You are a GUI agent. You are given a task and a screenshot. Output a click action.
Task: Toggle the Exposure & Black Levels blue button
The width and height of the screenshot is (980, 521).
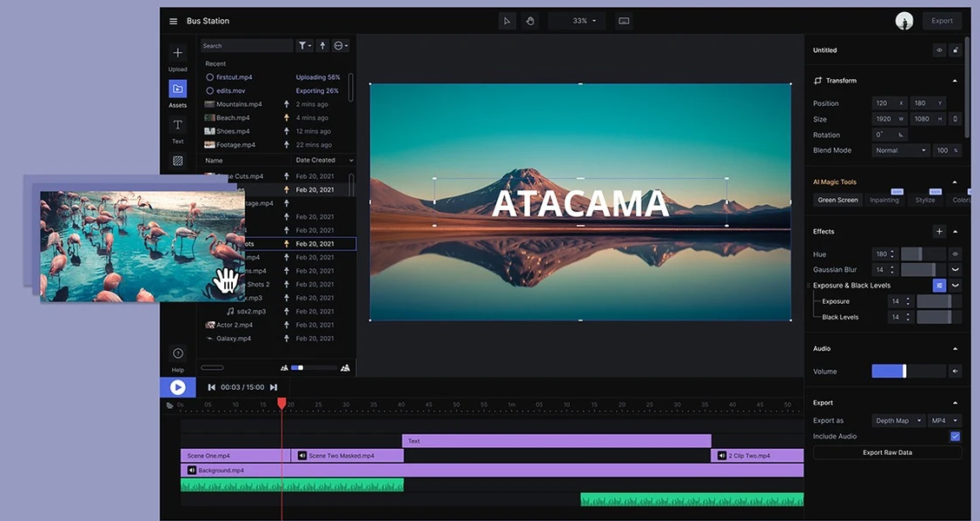(939, 286)
